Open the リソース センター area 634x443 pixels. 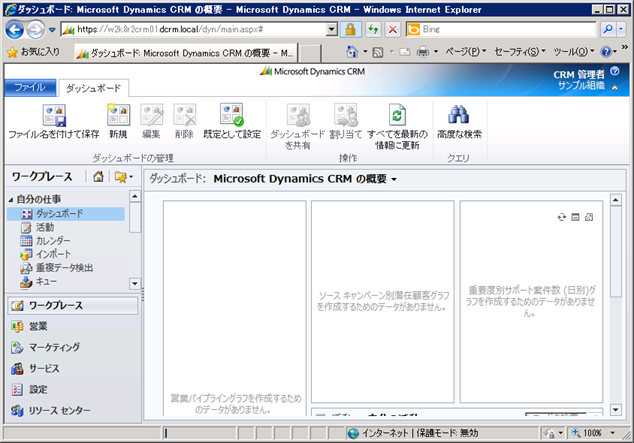[73, 411]
